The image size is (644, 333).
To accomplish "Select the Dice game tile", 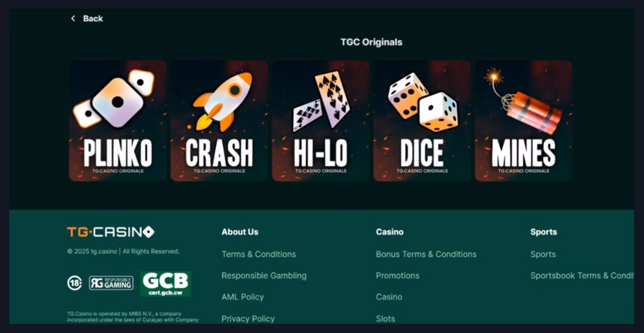I will (422, 121).
